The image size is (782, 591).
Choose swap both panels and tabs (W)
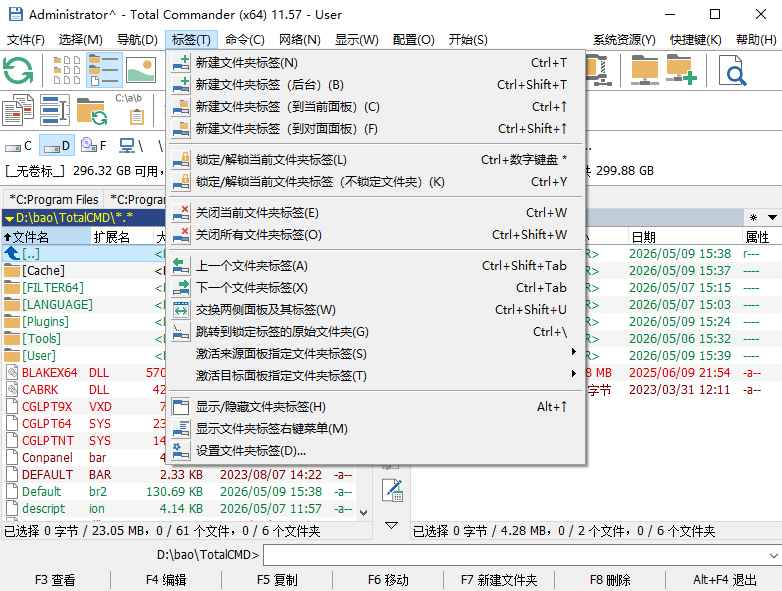point(375,310)
